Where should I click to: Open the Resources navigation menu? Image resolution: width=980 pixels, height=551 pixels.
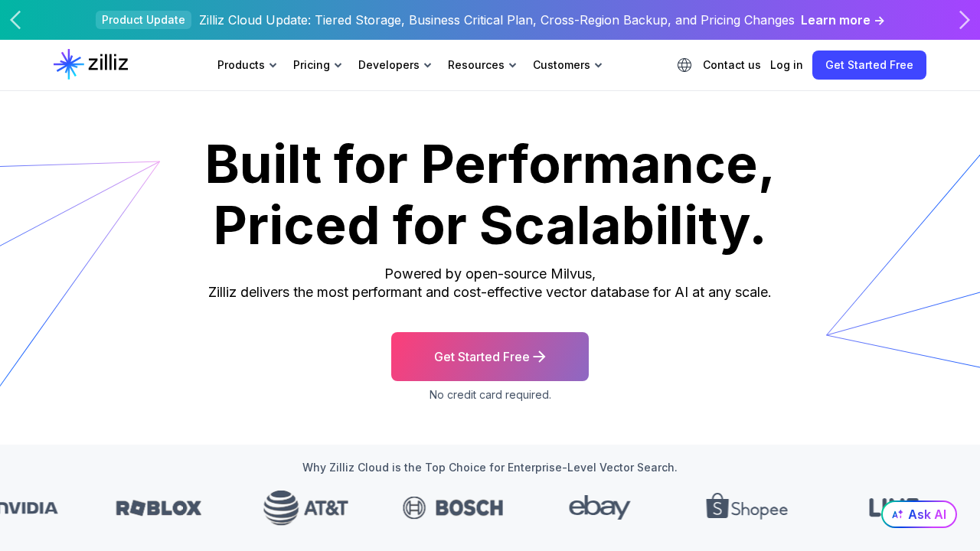click(482, 65)
